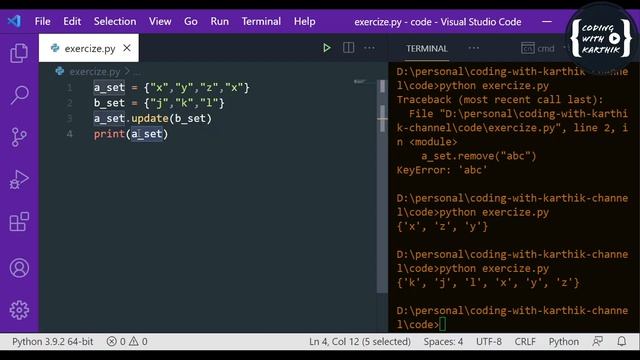Open Run and Debug view
Viewport: 640px width, 360px height.
tap(19, 180)
